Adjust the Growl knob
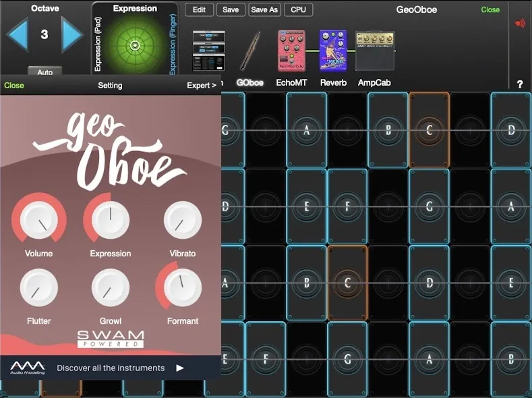The width and height of the screenshot is (532, 398). 111,287
